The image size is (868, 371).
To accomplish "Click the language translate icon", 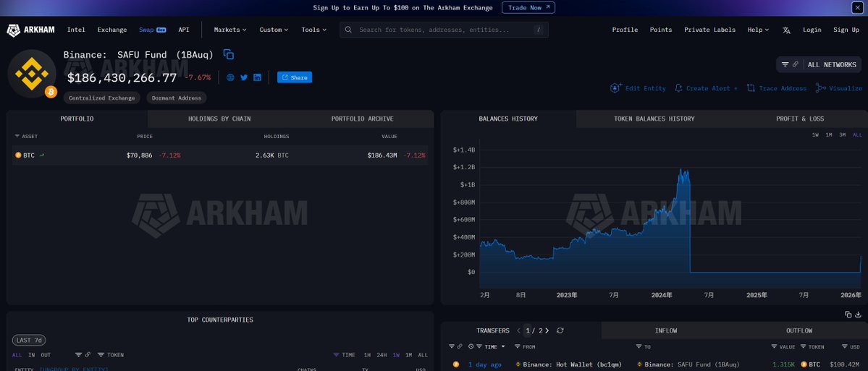I will [787, 30].
